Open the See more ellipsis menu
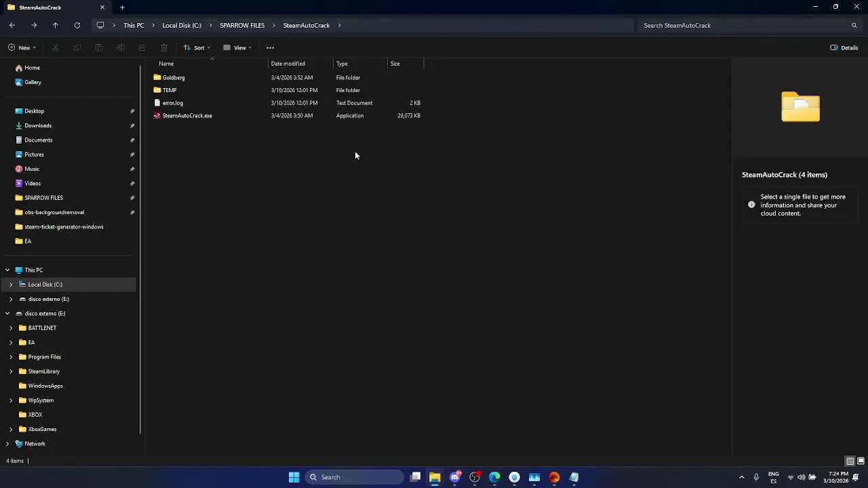Viewport: 868px width, 488px height. point(270,47)
